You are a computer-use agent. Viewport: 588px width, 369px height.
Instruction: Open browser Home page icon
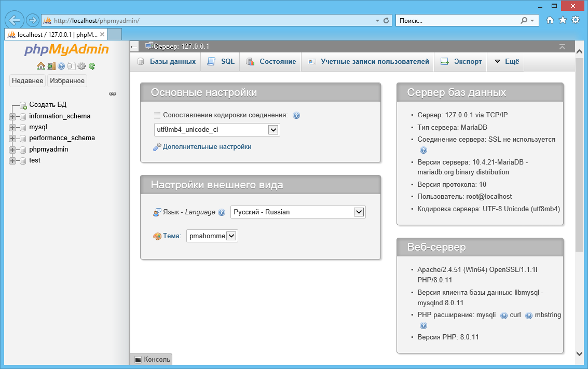click(550, 20)
